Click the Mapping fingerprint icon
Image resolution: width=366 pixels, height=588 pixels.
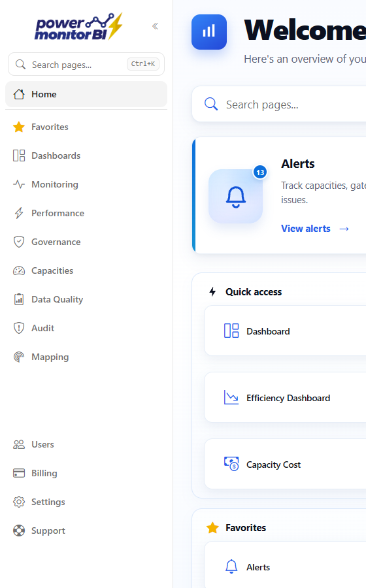(19, 357)
